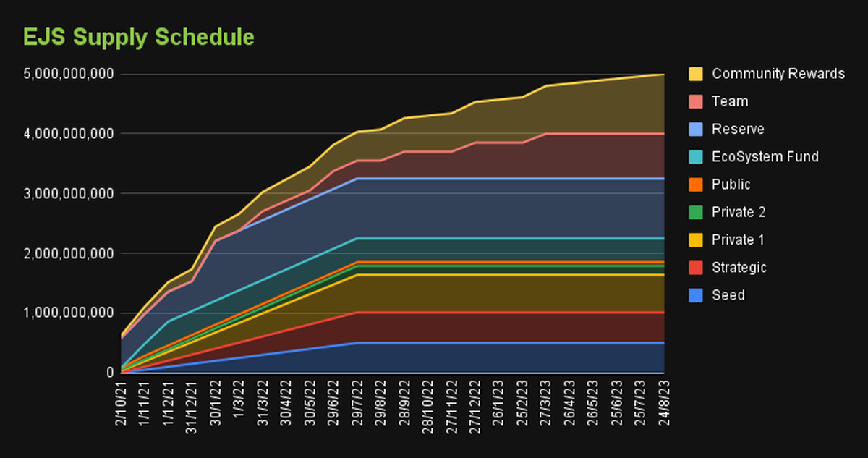Click the EcoSystem Fund teal swatch

pos(696,157)
